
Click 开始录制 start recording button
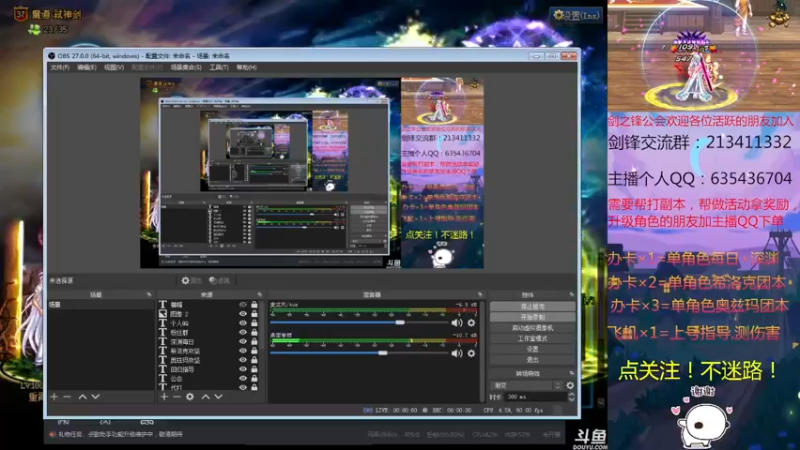(x=532, y=317)
